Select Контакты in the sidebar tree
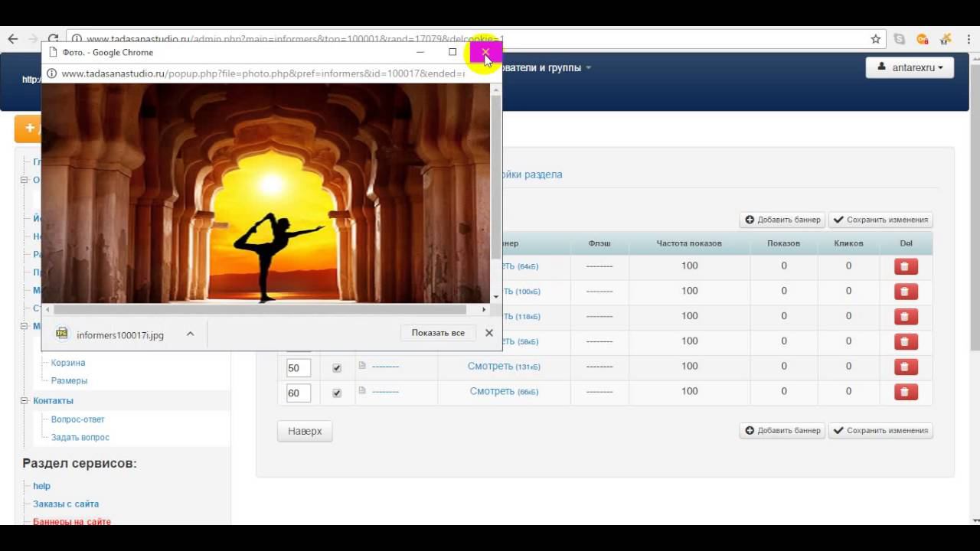 (x=53, y=400)
